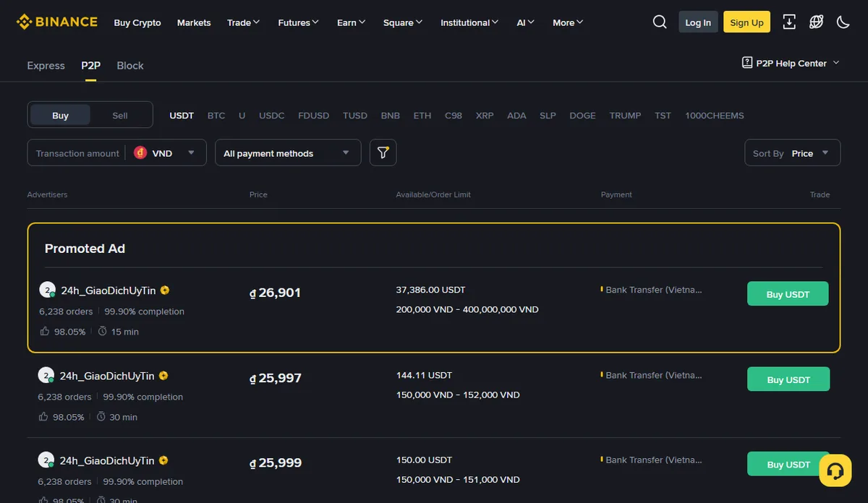
Task: Click Buy USDT for ₫25,997 offer
Action: (x=788, y=379)
